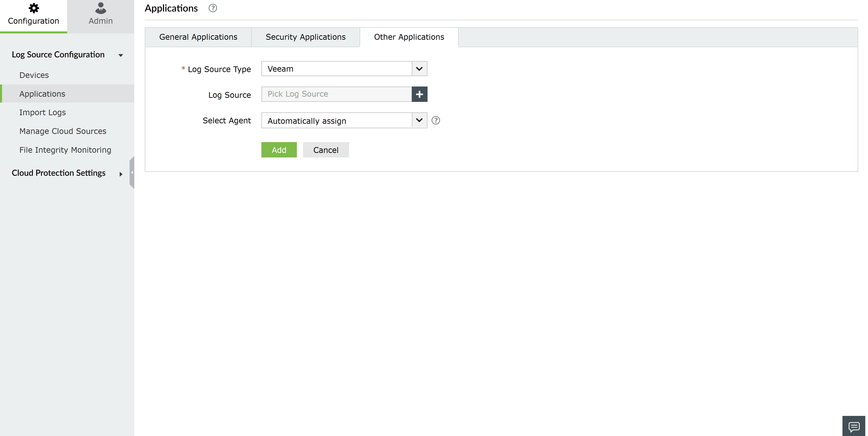
Task: Open File Integrity Monitoring
Action: [65, 150]
